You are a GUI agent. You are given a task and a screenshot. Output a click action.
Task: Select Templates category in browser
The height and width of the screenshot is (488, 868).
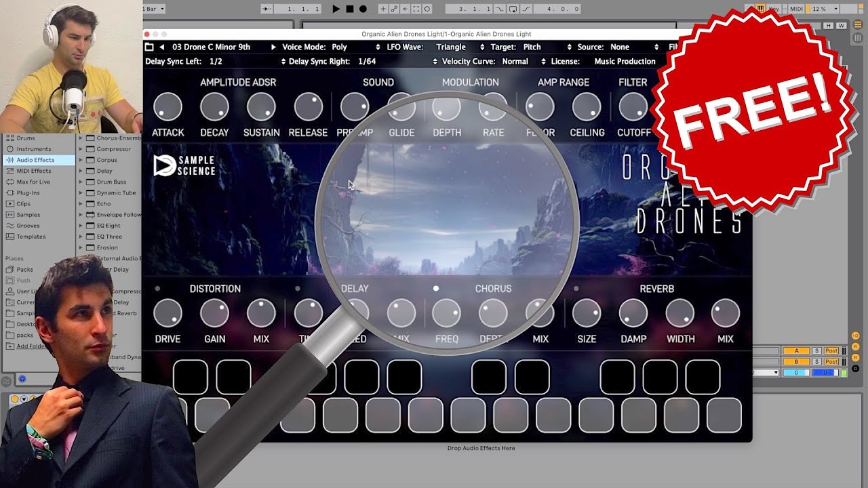[31, 237]
